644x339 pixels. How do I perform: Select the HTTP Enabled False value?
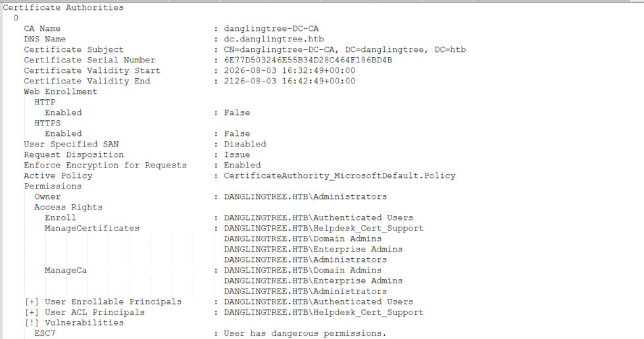click(237, 112)
